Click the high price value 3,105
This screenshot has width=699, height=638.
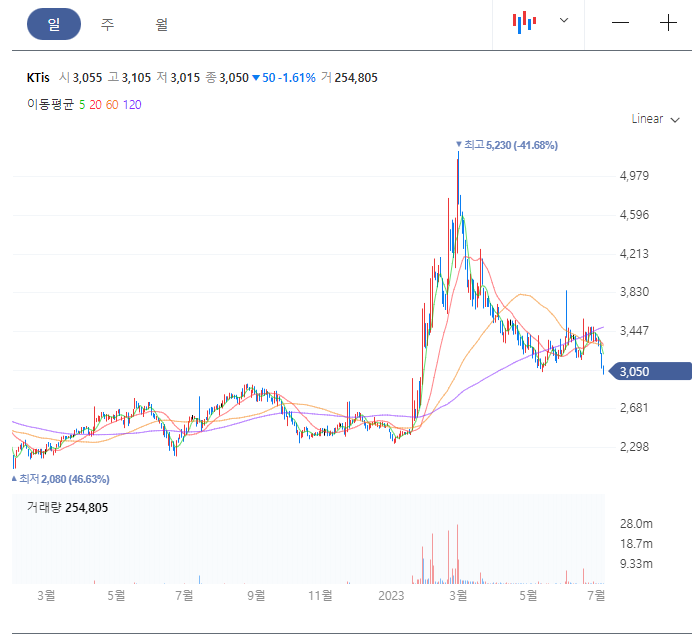tap(136, 78)
